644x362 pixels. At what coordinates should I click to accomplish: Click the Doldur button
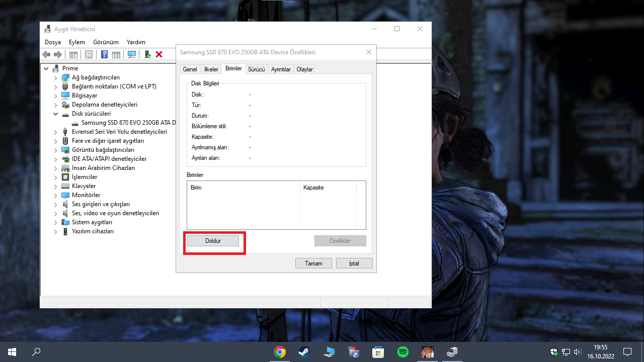(213, 241)
